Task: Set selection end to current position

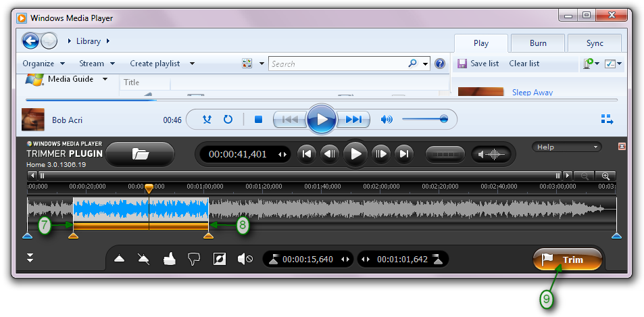Action: click(439, 260)
